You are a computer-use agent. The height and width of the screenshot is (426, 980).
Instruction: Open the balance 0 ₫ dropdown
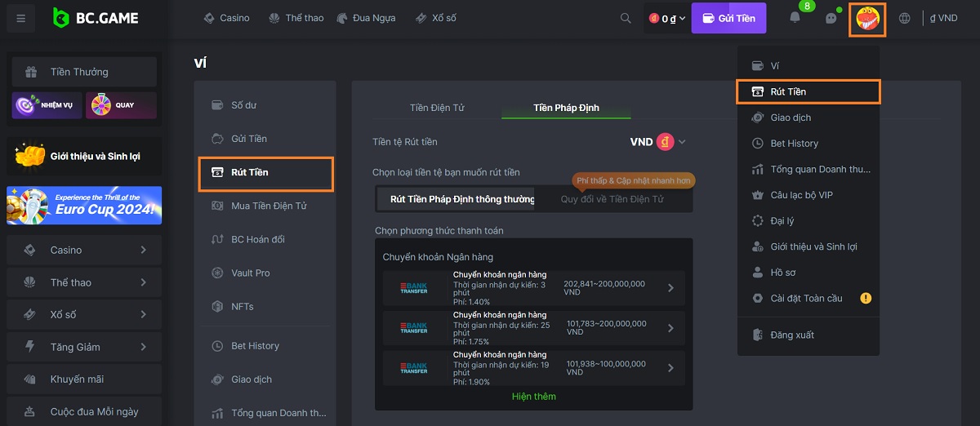(667, 18)
